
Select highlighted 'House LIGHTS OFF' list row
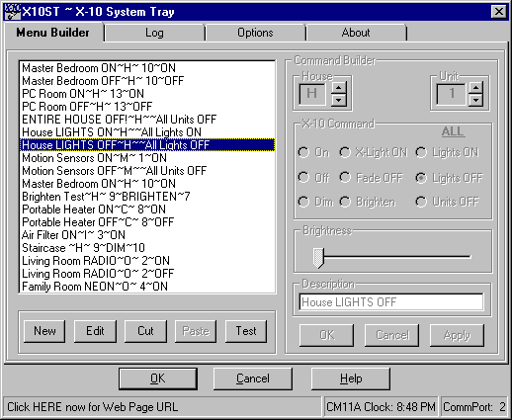click(x=147, y=145)
